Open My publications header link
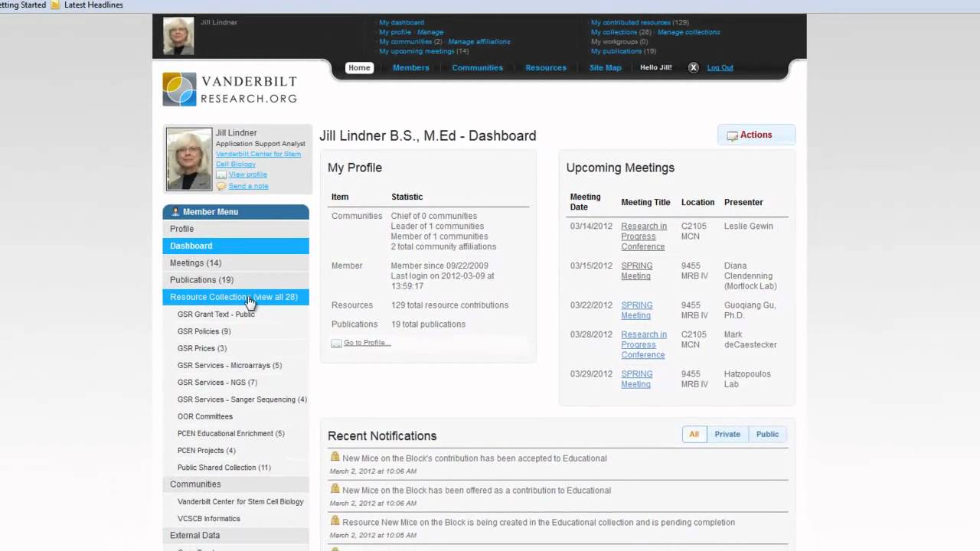Screen dimensions: 980x551 [616, 51]
